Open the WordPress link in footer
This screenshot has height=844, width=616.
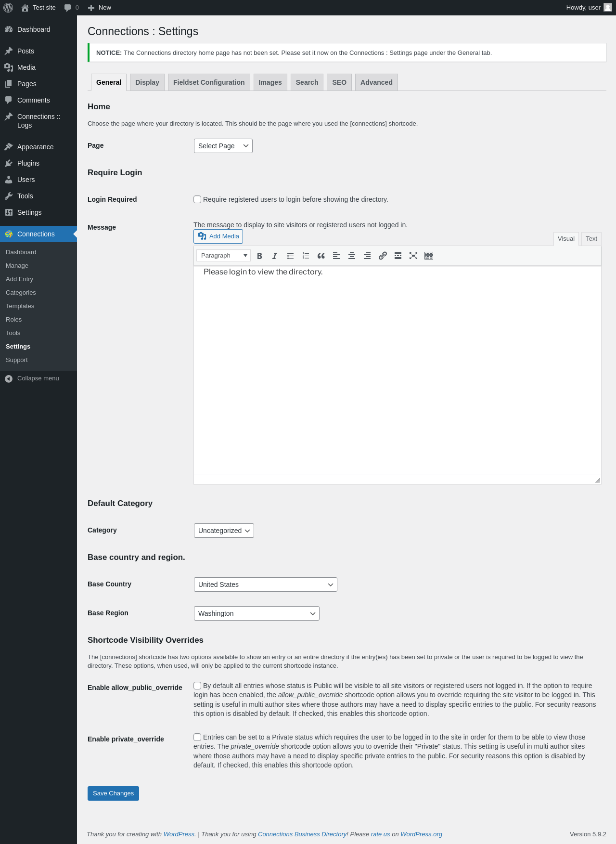coord(179,834)
